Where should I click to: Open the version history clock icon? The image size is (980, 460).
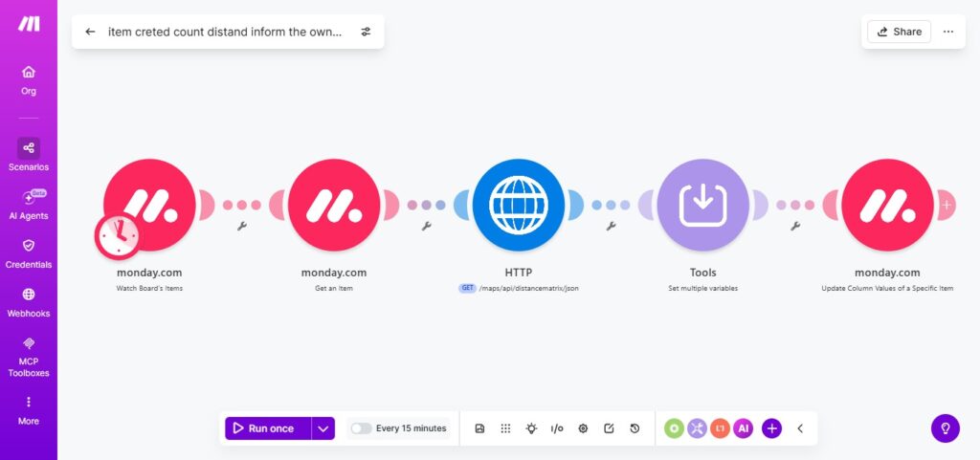point(635,428)
